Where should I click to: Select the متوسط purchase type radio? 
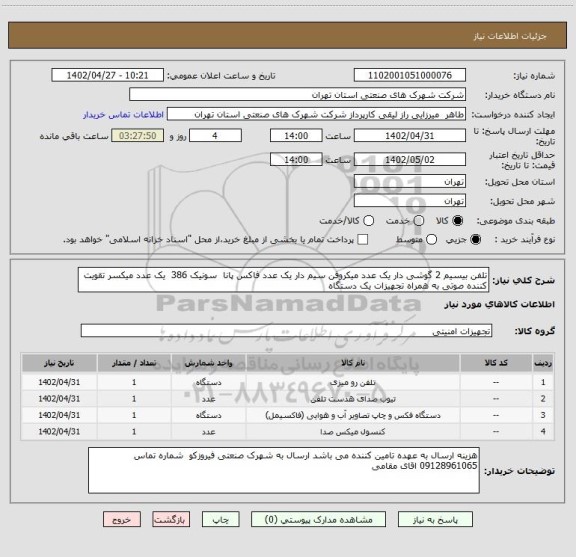[431, 240]
